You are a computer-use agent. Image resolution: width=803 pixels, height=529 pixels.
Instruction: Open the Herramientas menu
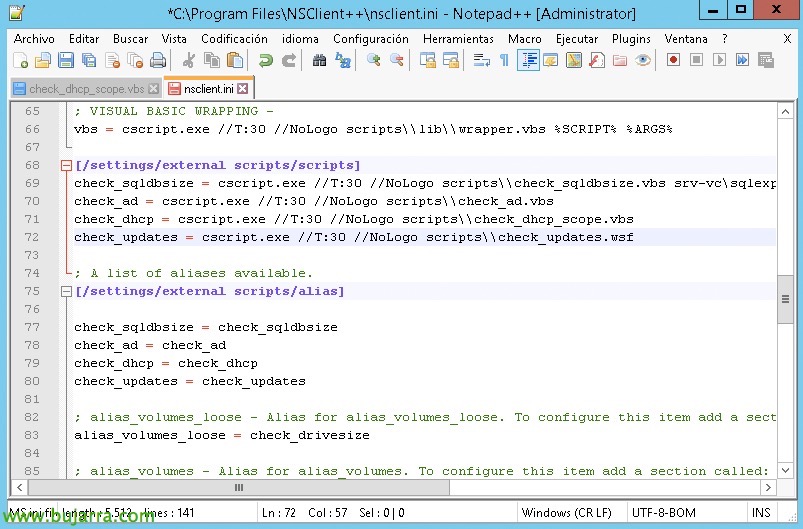[458, 39]
